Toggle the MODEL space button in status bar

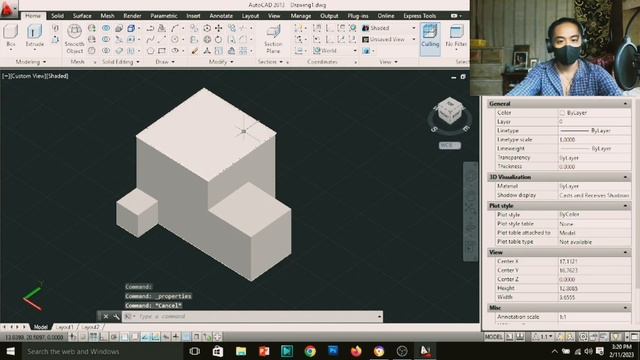pos(493,337)
